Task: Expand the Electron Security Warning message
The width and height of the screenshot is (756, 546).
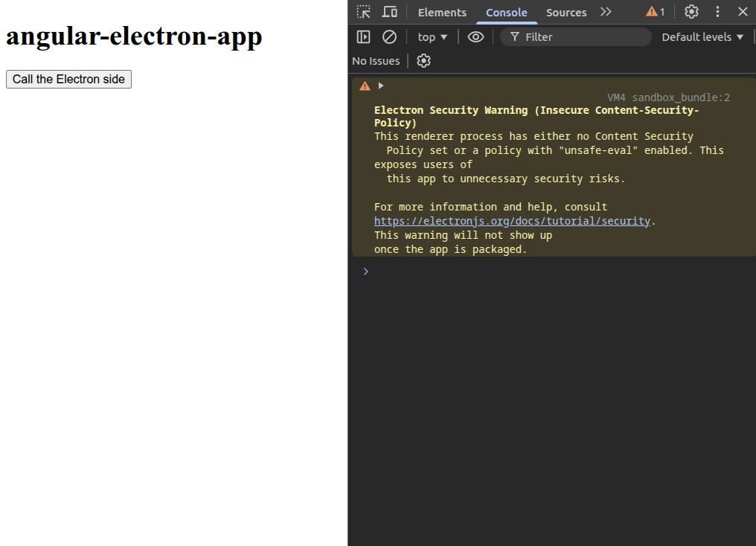Action: click(x=381, y=86)
